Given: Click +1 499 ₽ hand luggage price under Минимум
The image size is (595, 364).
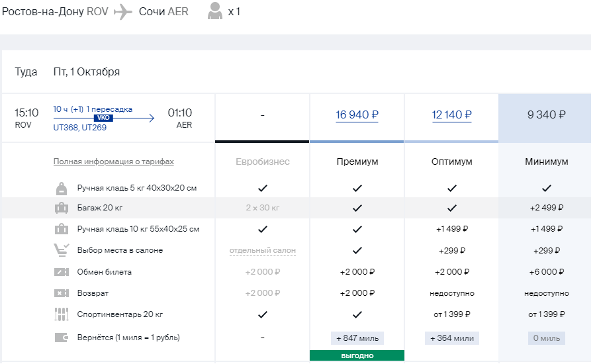Looking at the screenshot, I should click(547, 229).
